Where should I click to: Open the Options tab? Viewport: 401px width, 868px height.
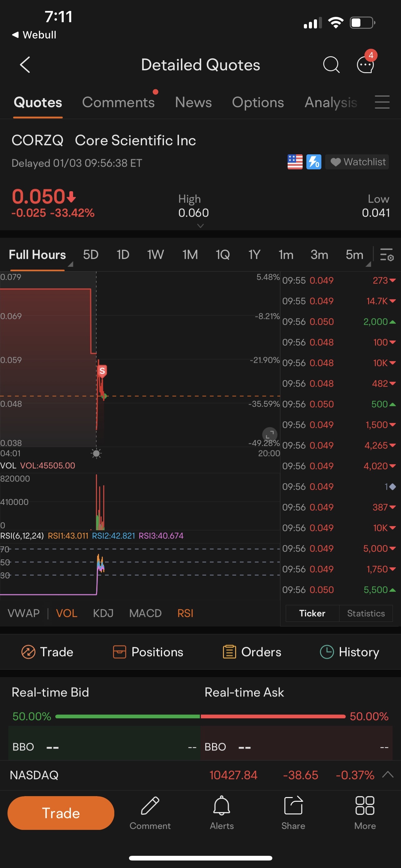pos(258,102)
